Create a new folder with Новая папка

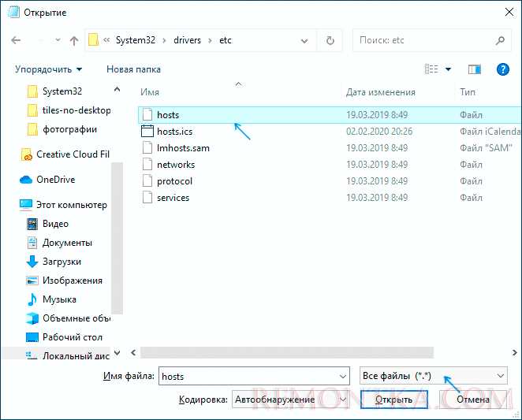(133, 69)
